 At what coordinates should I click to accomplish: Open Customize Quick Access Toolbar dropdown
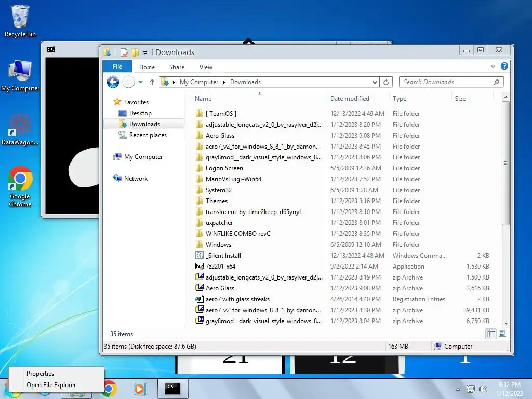pos(145,52)
